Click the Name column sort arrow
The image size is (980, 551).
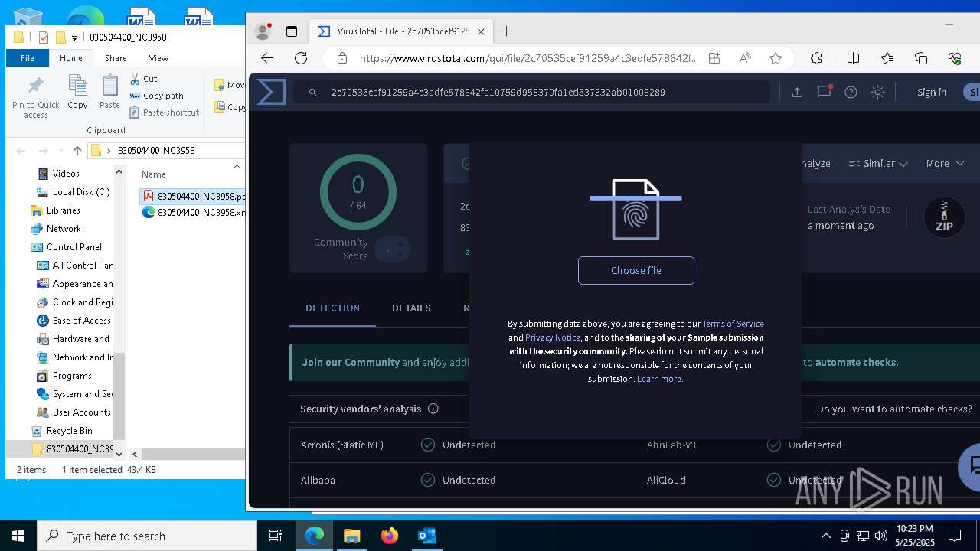click(x=236, y=166)
